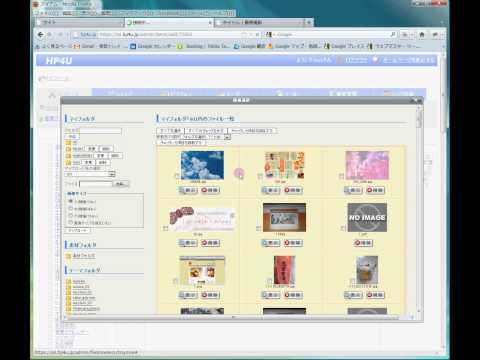Tick the checkbox beside the wide banner
The image size is (480, 360).
pos(165,228)
